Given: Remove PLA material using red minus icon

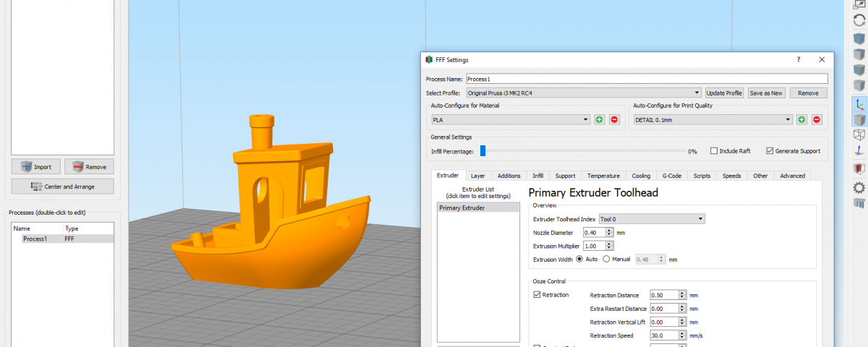Looking at the screenshot, I should [614, 119].
